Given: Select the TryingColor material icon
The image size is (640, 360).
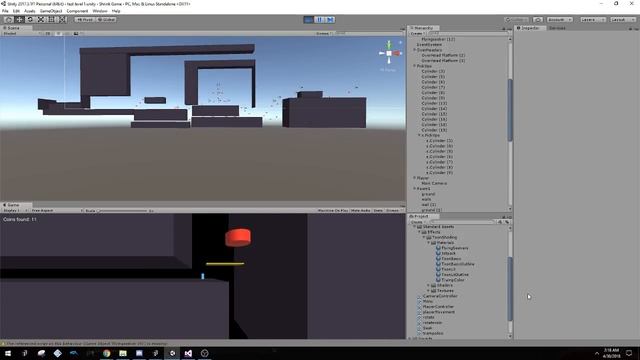Looking at the screenshot, I should 438,280.
